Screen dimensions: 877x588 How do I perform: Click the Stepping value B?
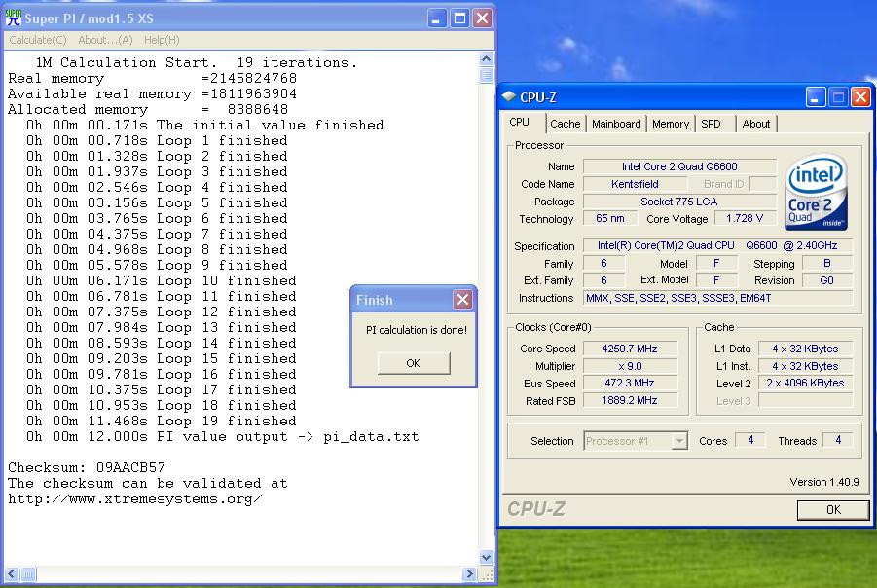click(826, 263)
